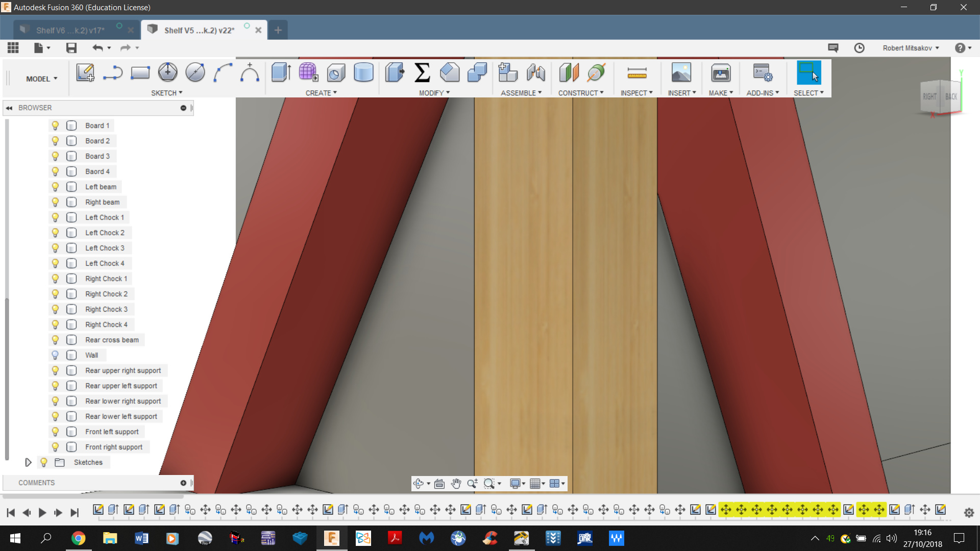This screenshot has width=980, height=551.
Task: Open the Create Form tool
Action: (308, 72)
